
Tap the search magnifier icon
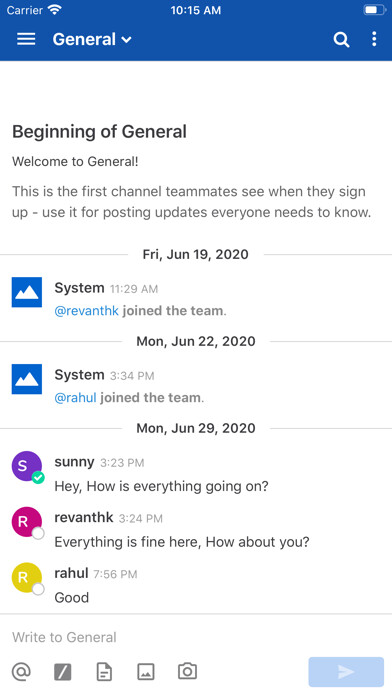coord(341,39)
